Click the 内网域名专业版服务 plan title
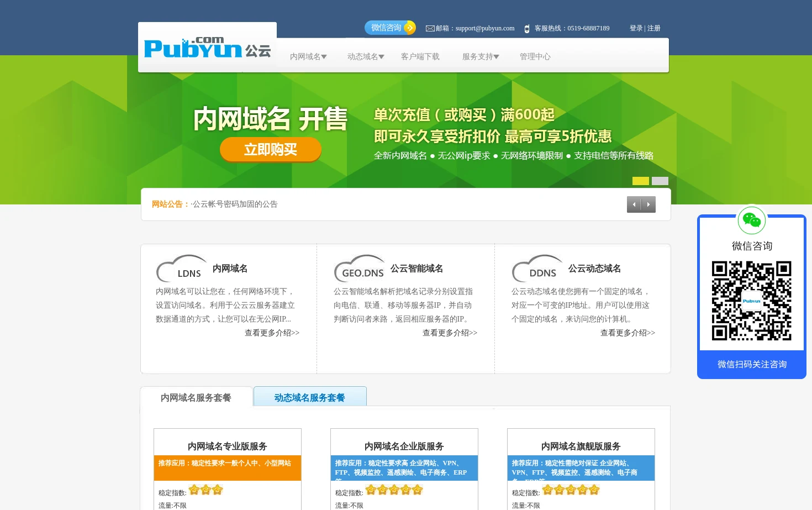Viewport: 812px width, 510px height. point(228,446)
